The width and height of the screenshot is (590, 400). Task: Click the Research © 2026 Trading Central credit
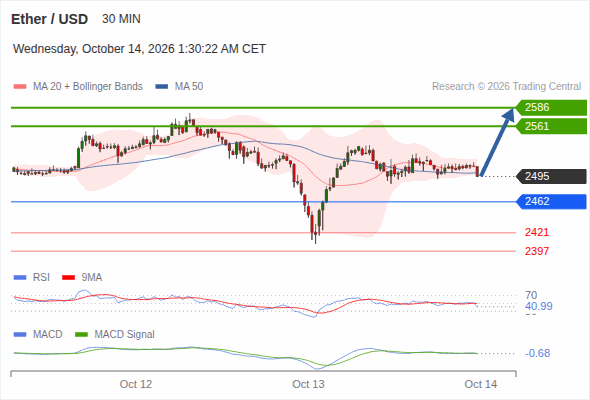pyautogui.click(x=506, y=87)
